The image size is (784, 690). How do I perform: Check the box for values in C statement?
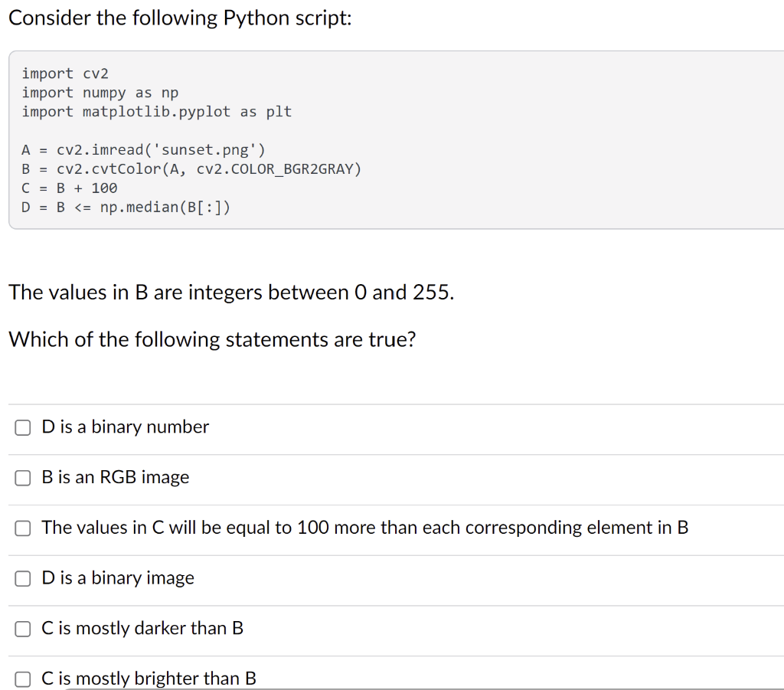pyautogui.click(x=22, y=528)
